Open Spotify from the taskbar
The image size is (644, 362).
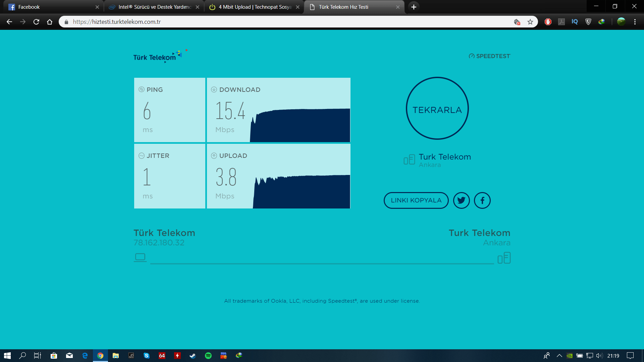pyautogui.click(x=208, y=356)
